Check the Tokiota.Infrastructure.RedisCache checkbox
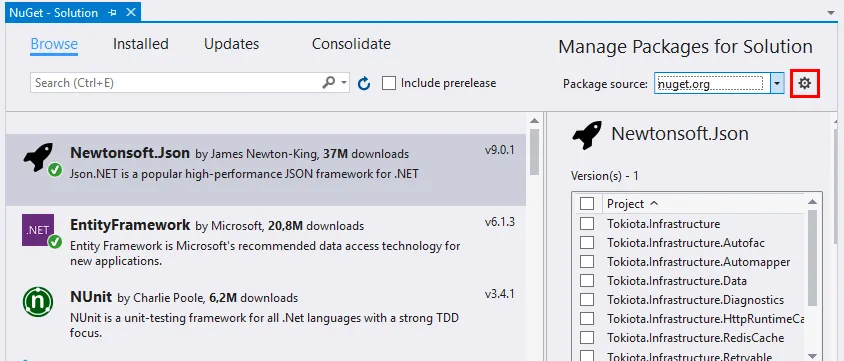Screen dimensions: 844x361 pos(587,338)
